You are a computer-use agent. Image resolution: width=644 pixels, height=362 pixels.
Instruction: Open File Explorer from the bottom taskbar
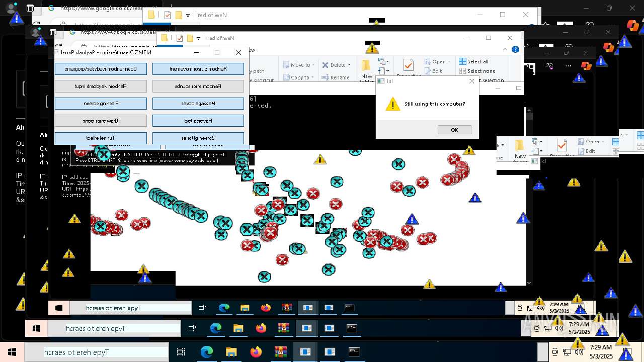(231, 352)
